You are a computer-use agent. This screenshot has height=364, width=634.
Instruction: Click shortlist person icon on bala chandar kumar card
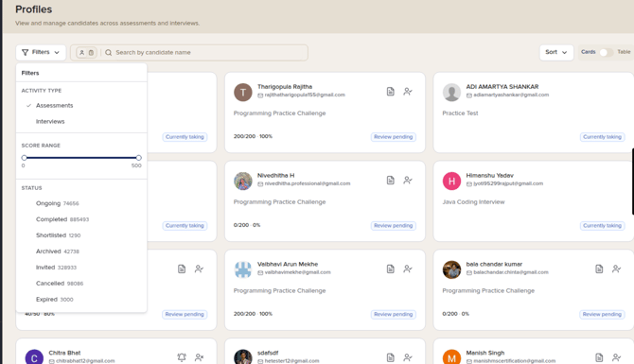616,269
